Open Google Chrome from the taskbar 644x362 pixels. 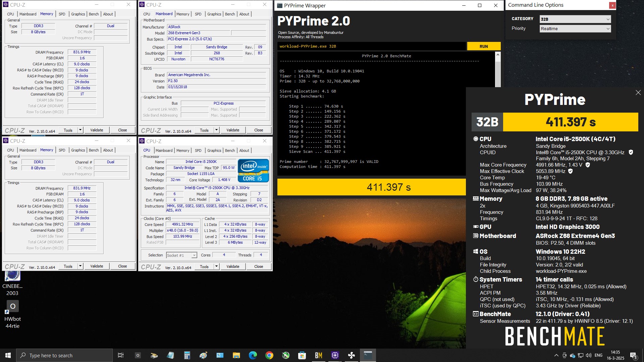269,355
